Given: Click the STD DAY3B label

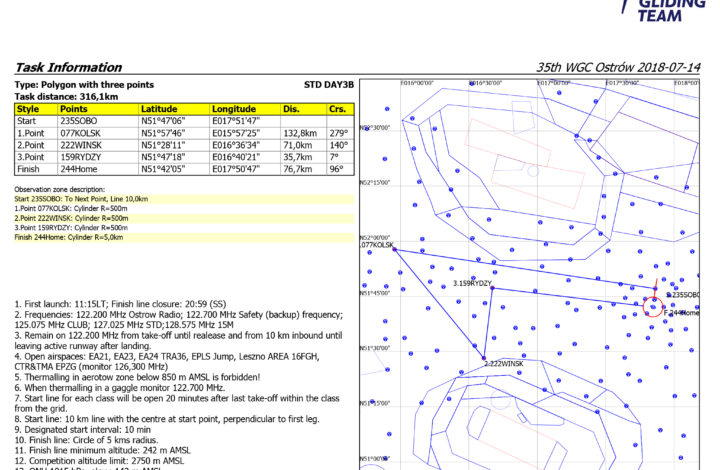Looking at the screenshot, I should click(328, 85).
